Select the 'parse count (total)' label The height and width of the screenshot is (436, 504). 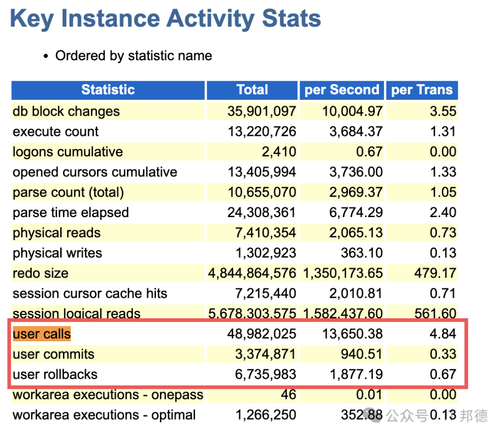[68, 193]
